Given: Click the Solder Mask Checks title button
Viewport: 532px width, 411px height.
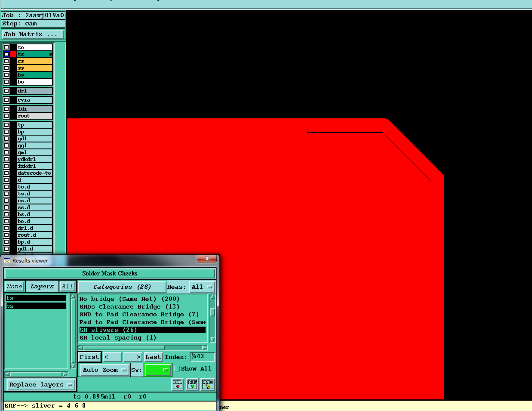Looking at the screenshot, I should coord(110,274).
